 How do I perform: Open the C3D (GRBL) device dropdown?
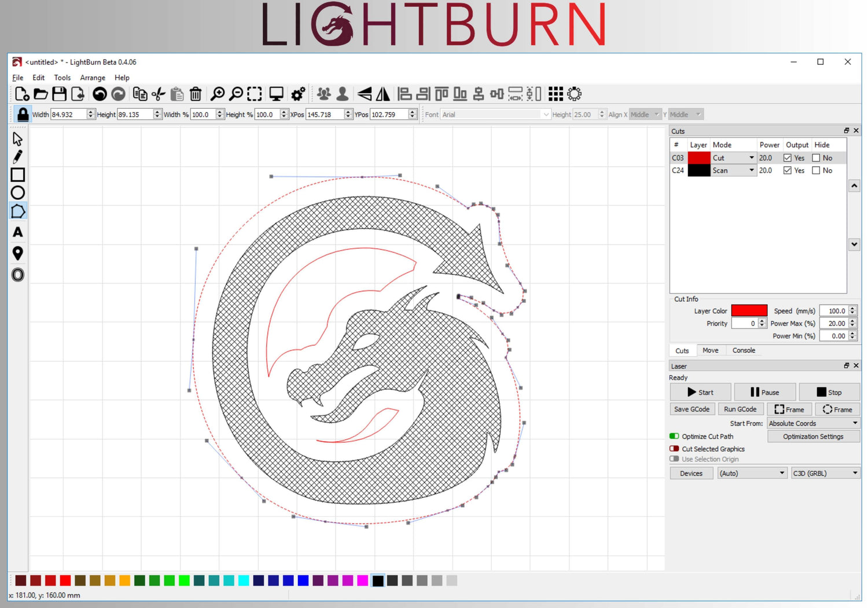pos(825,473)
